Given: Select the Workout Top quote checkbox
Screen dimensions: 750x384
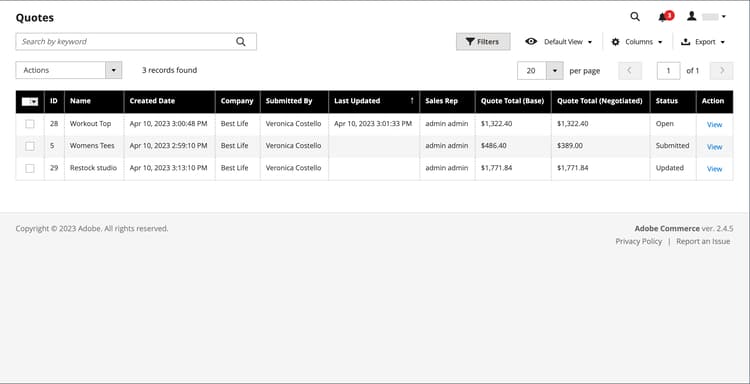Looking at the screenshot, I should [30, 124].
